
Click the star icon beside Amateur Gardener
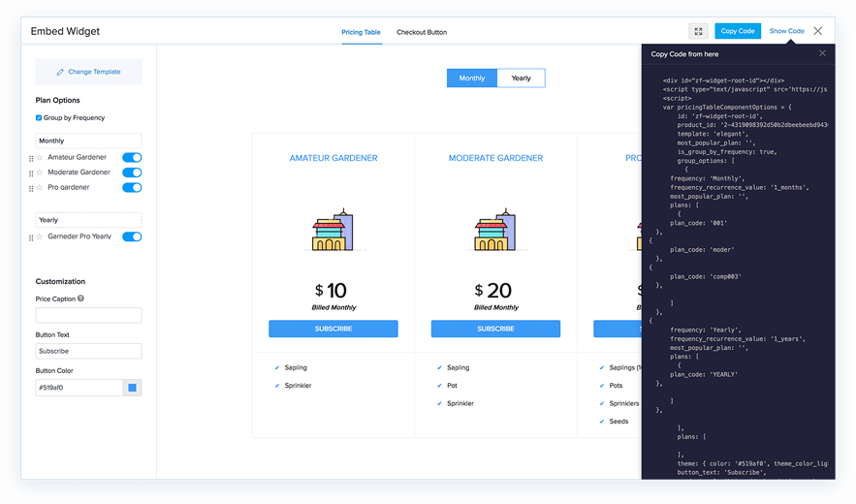[40, 158]
